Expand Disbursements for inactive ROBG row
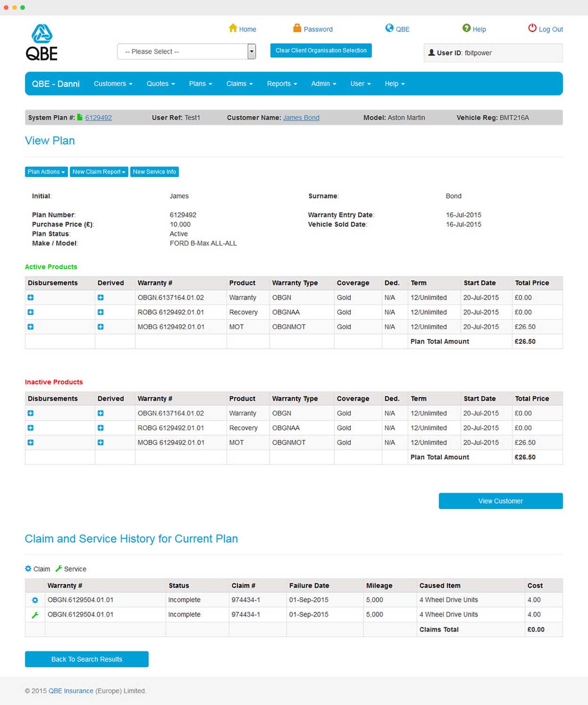This screenshot has height=705, width=588. [31, 428]
